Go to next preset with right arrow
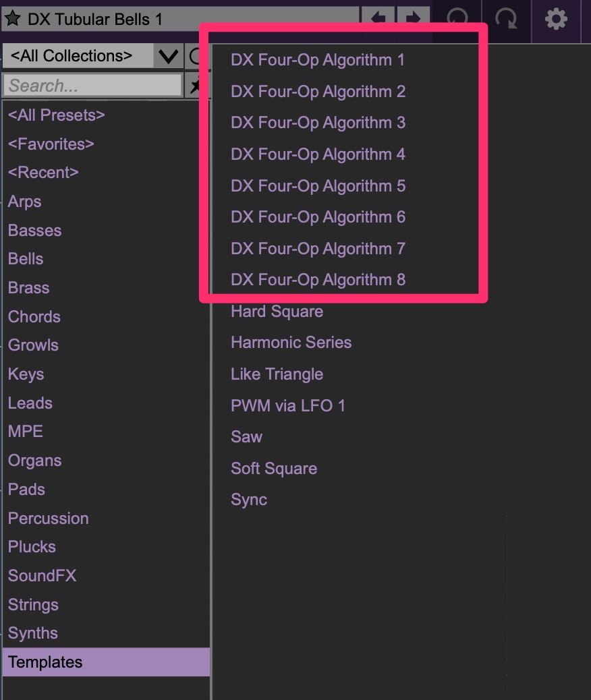This screenshot has height=700, width=591. click(x=412, y=18)
